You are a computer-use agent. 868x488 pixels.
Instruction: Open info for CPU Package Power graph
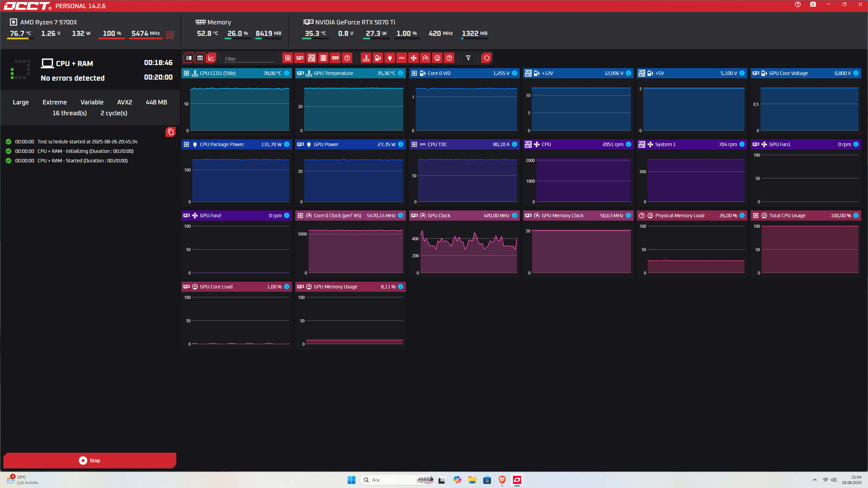pos(287,144)
